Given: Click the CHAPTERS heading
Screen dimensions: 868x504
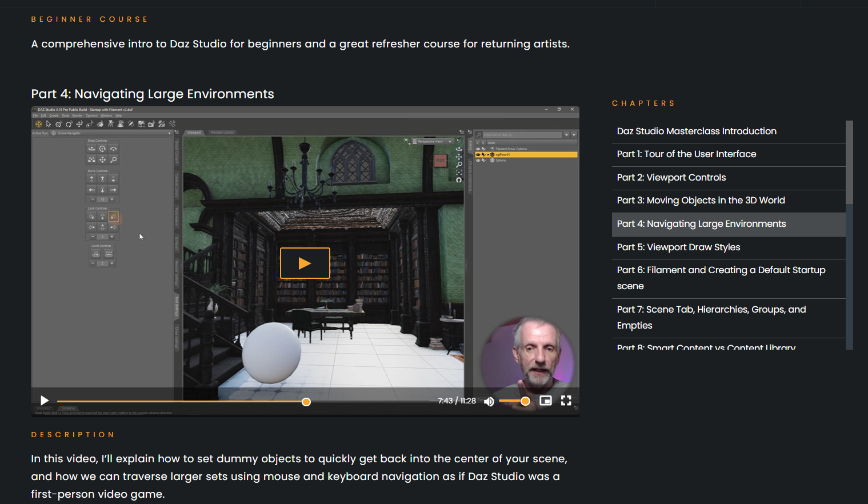Looking at the screenshot, I should (643, 103).
